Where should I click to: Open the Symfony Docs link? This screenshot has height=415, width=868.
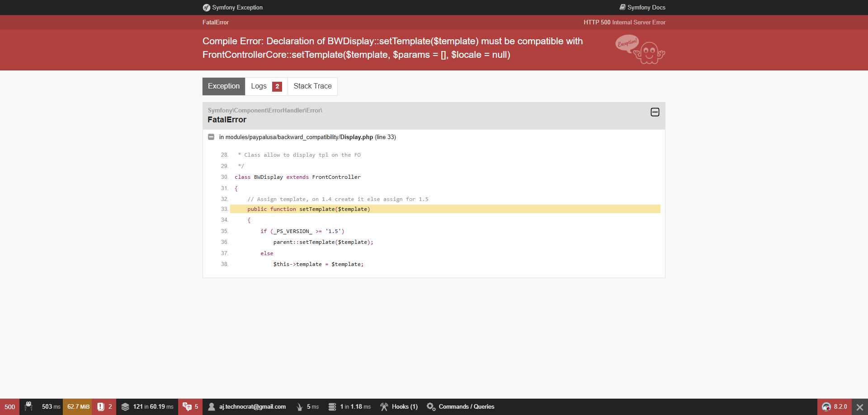pyautogui.click(x=642, y=8)
